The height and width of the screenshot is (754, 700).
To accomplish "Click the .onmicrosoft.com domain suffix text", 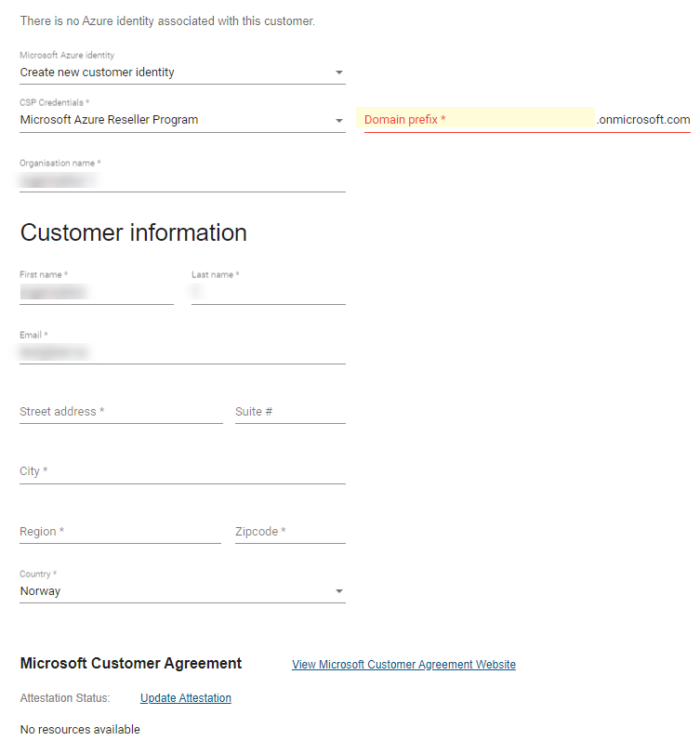I will click(x=643, y=120).
